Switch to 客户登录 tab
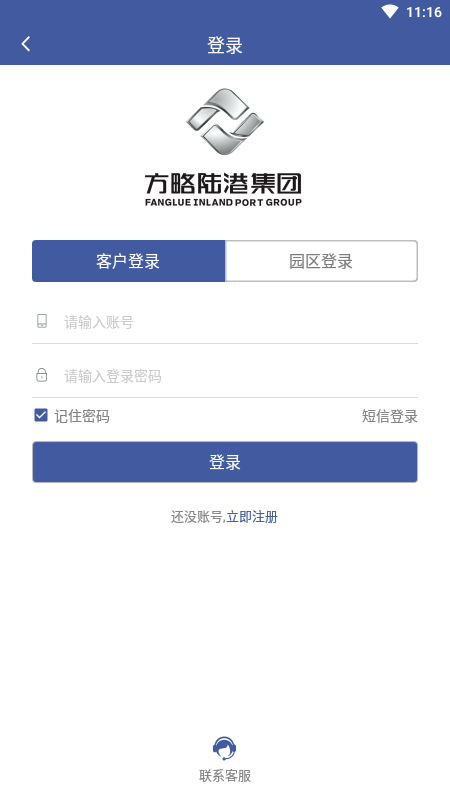This screenshot has height=800, width=450. point(129,261)
